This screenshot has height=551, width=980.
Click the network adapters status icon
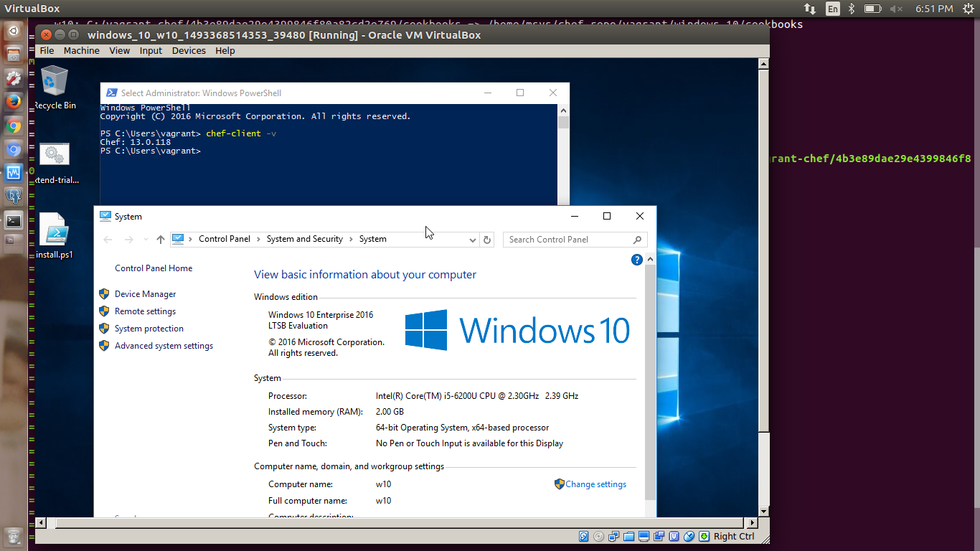[x=614, y=536]
